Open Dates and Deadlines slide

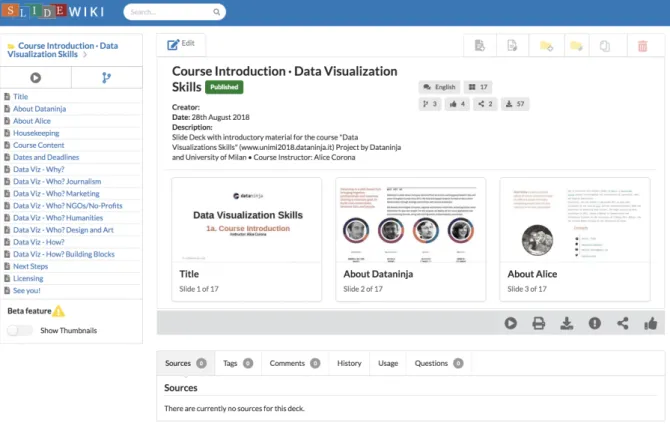click(46, 157)
